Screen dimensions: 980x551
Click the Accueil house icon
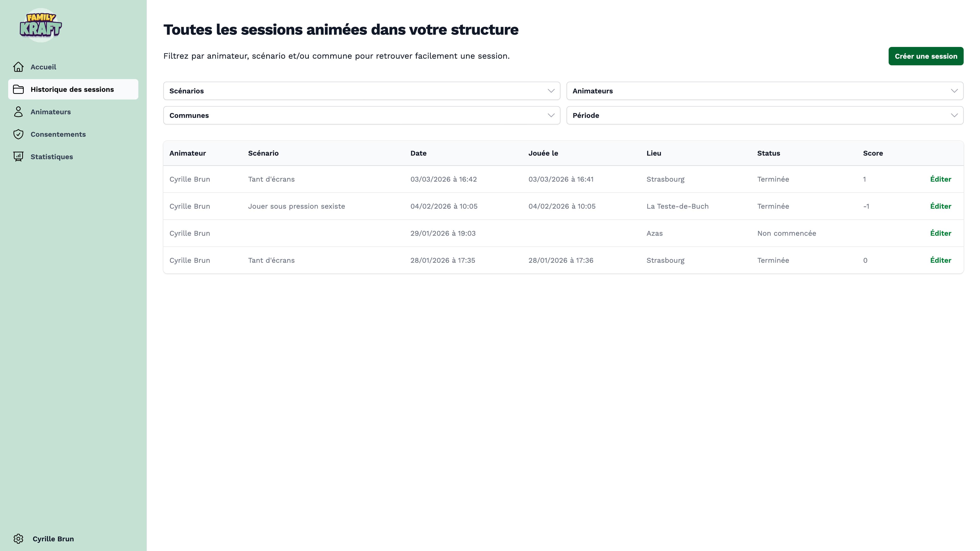pos(18,67)
